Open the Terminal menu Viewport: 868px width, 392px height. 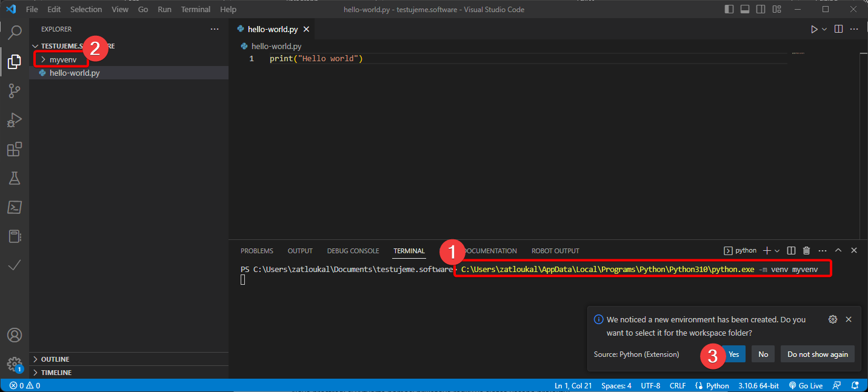[196, 10]
